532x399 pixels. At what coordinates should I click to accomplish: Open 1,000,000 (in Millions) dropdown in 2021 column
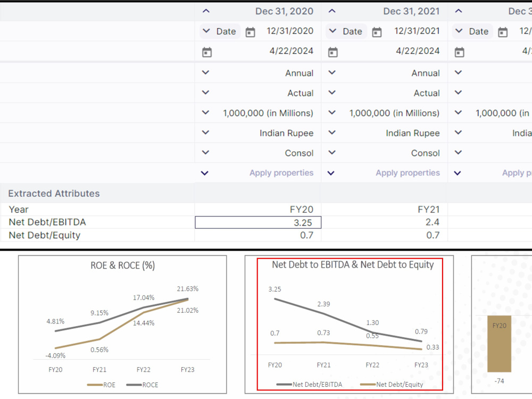(332, 113)
